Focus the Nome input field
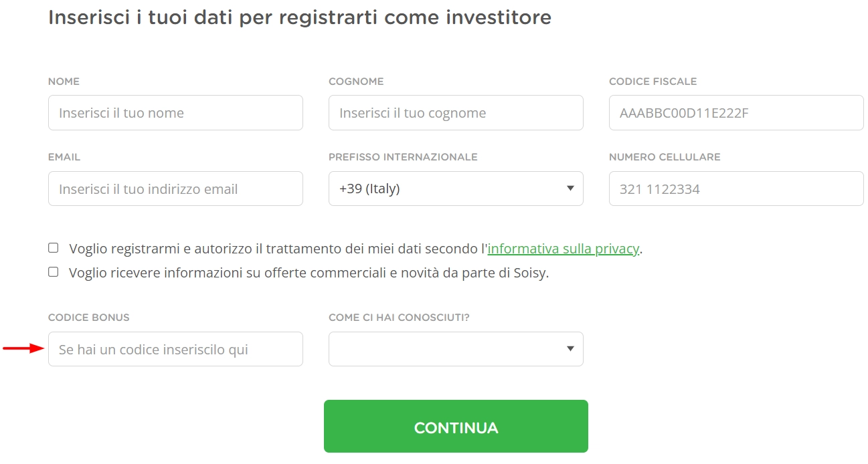 [x=175, y=112]
